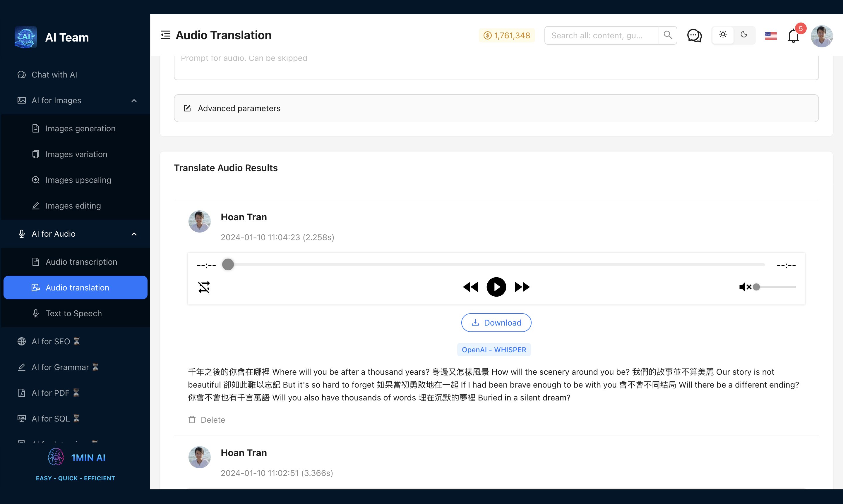Screen dimensions: 843x504
Task: Collapse sidebar with the hamburger menu icon
Action: [x=165, y=35]
